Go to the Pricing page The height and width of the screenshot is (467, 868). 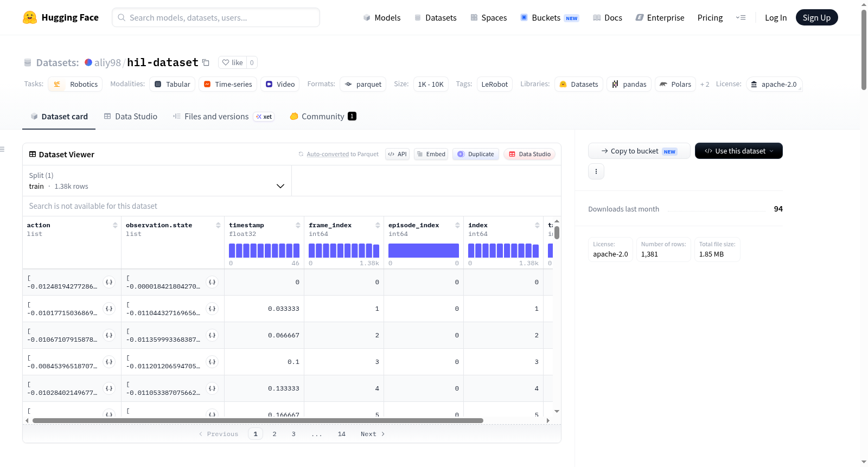pos(710,17)
